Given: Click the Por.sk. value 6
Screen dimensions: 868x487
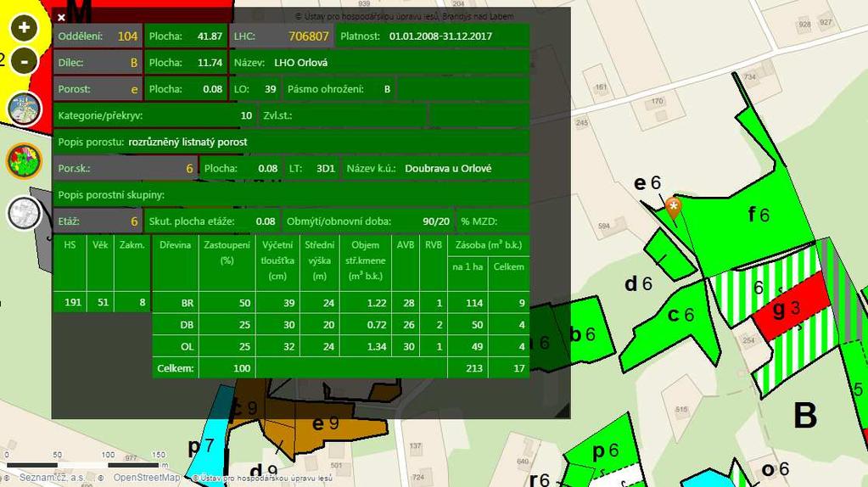Looking at the screenshot, I should [189, 169].
